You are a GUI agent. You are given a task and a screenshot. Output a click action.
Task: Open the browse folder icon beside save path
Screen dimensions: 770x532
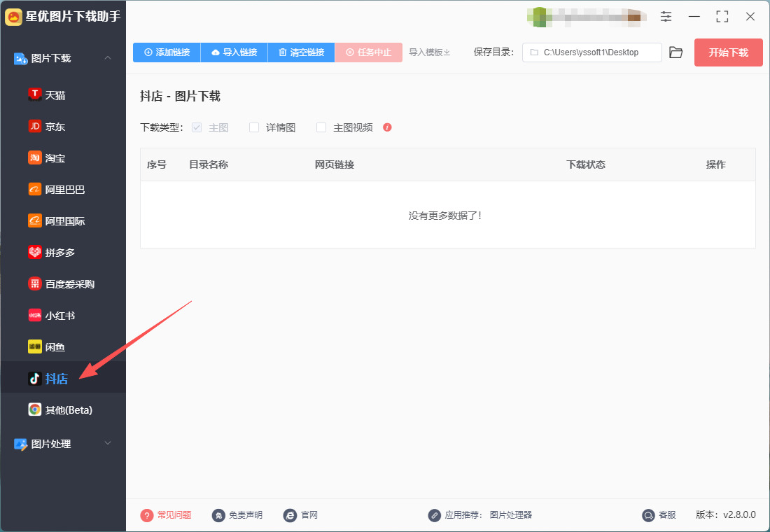[x=676, y=52]
